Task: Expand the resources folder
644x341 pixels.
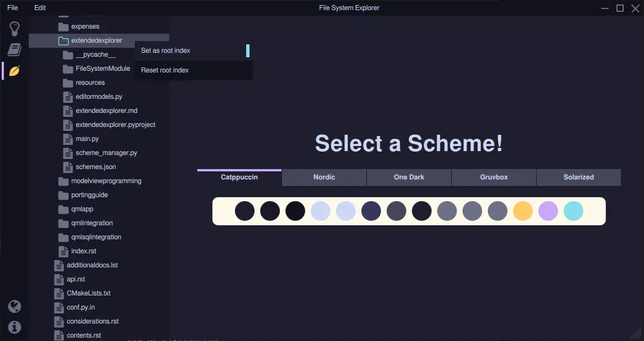Action: pyautogui.click(x=90, y=83)
